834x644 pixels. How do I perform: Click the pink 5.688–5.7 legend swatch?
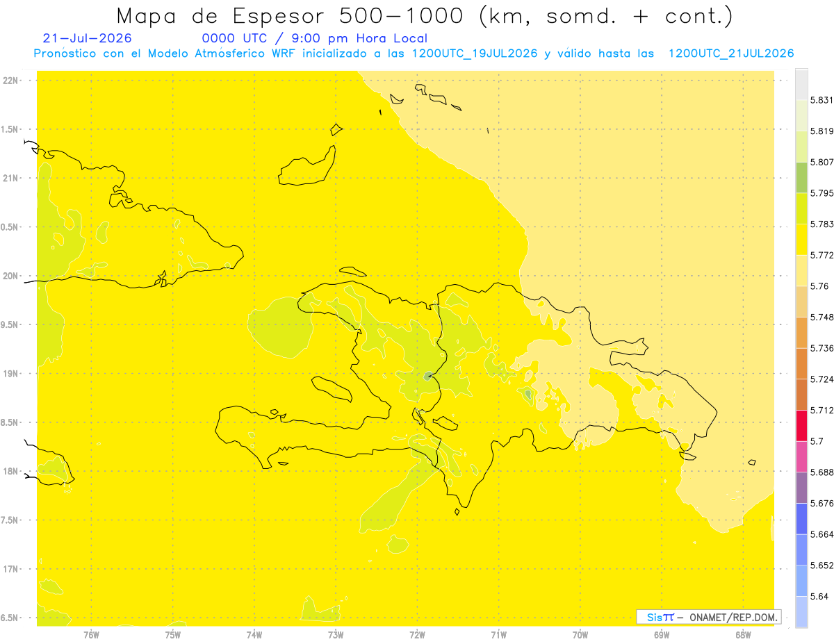coord(801,456)
